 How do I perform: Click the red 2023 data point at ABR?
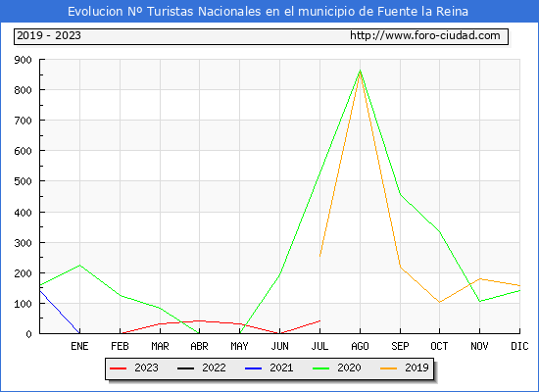(x=199, y=320)
